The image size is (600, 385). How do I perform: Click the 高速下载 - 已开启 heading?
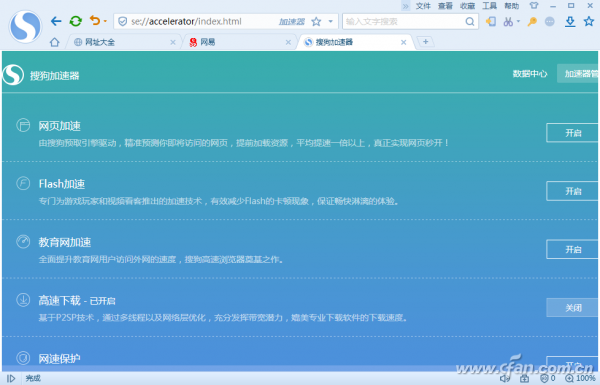point(77,301)
